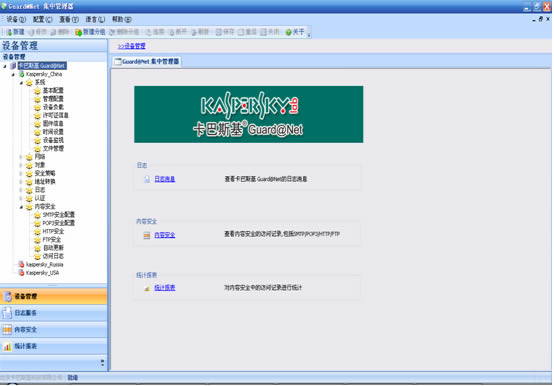Image resolution: width=554 pixels, height=386 pixels.
Task: Open the 查看(V) menu
Action: point(69,19)
